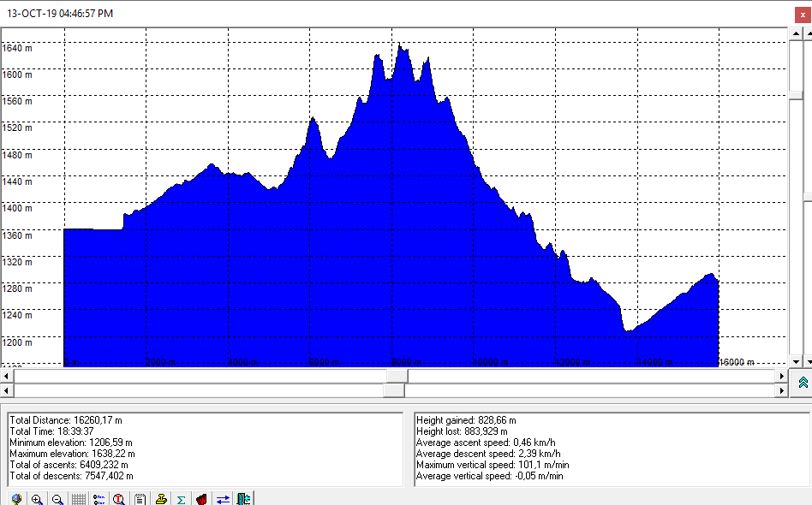Click the red W icon
Image resolution: width=812 pixels, height=505 pixels.
coord(202,499)
